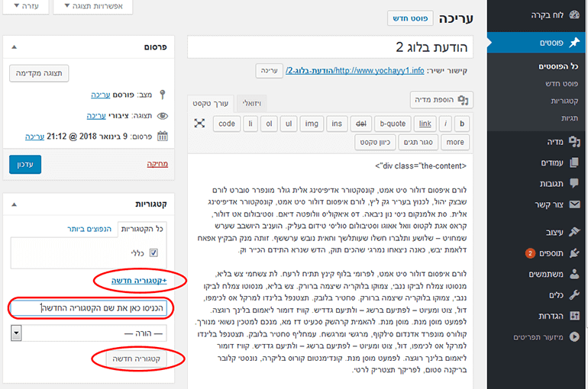This screenshot has width=588, height=389.
Task: Open קטגוריות in the sidebar submenu
Action: (565, 101)
